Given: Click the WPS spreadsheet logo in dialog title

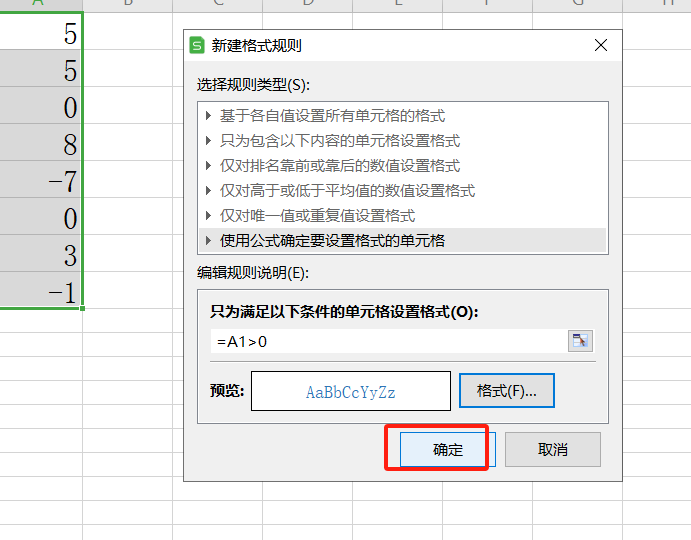Looking at the screenshot, I should (197, 45).
